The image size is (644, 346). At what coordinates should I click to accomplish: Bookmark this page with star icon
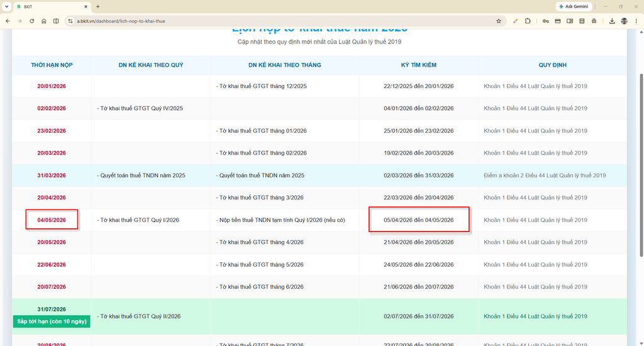[x=499, y=21]
